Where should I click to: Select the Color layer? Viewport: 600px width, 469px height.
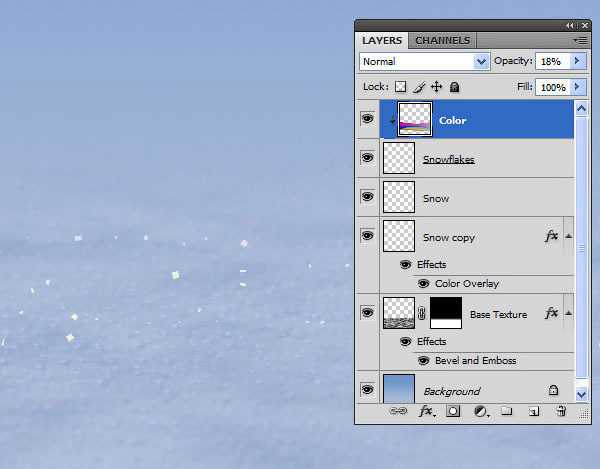coord(477,119)
